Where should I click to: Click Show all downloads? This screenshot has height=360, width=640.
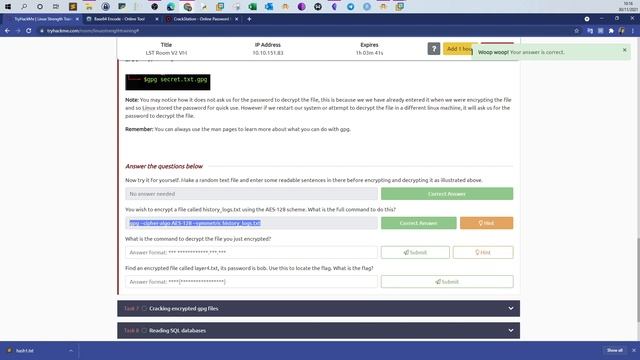pyautogui.click(x=615, y=351)
